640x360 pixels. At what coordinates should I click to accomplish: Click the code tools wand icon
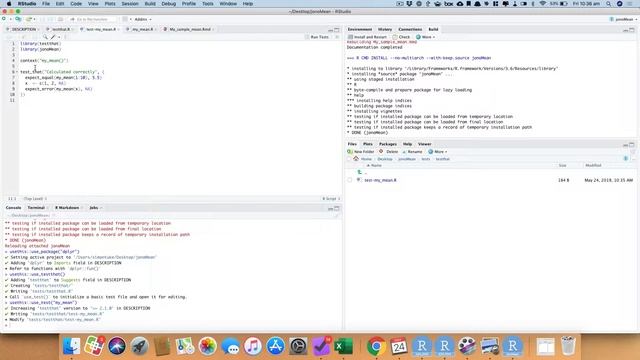pos(53,37)
